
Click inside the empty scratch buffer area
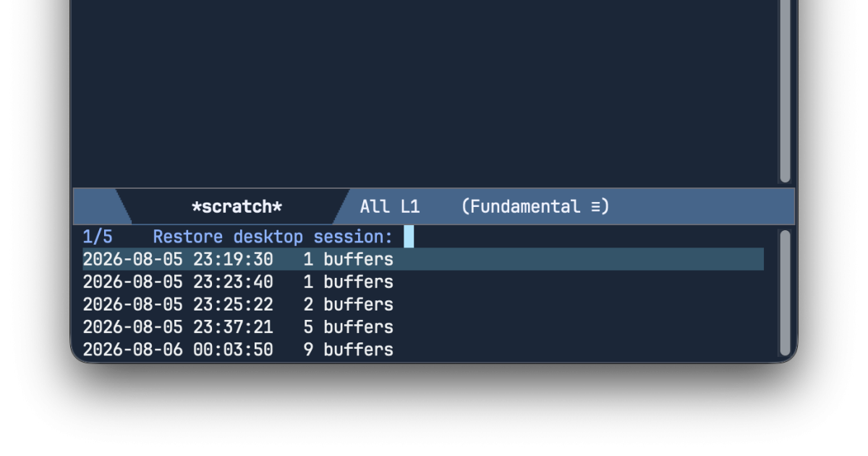[425, 93]
